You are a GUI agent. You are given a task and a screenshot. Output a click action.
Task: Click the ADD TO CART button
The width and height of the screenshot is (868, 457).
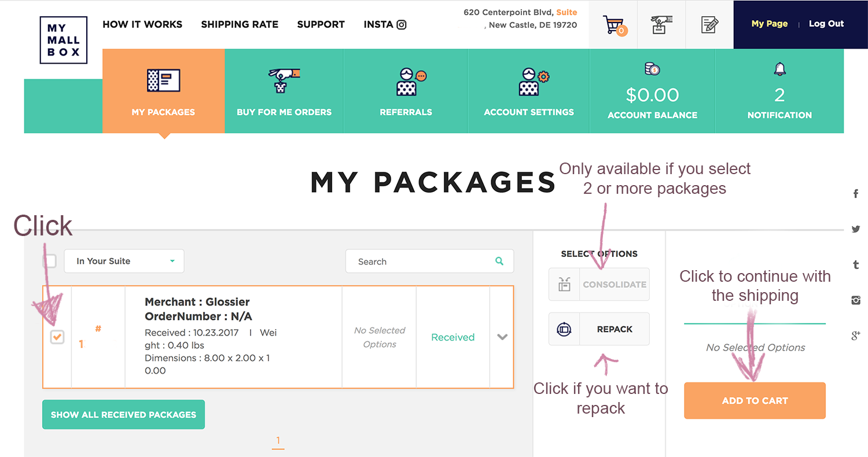(755, 400)
